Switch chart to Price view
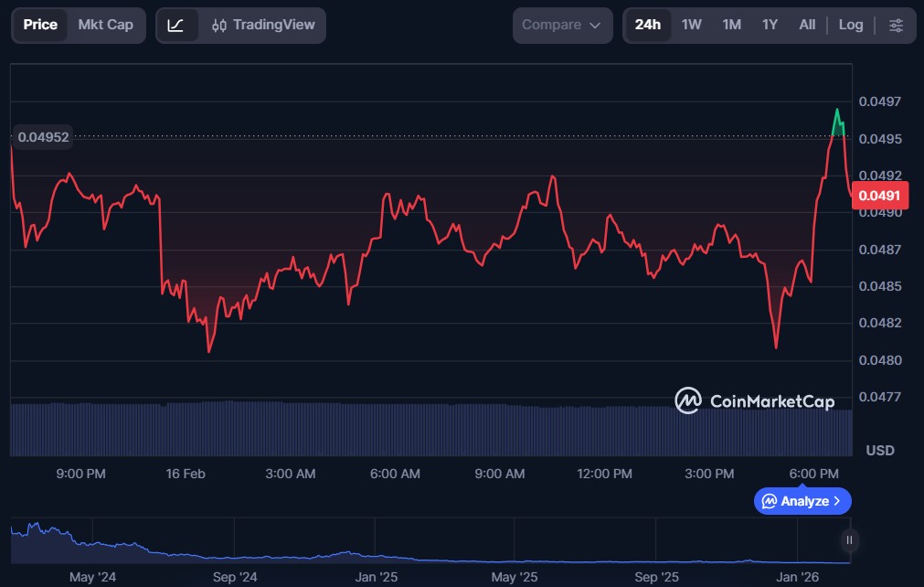Image resolution: width=924 pixels, height=587 pixels. tap(40, 26)
